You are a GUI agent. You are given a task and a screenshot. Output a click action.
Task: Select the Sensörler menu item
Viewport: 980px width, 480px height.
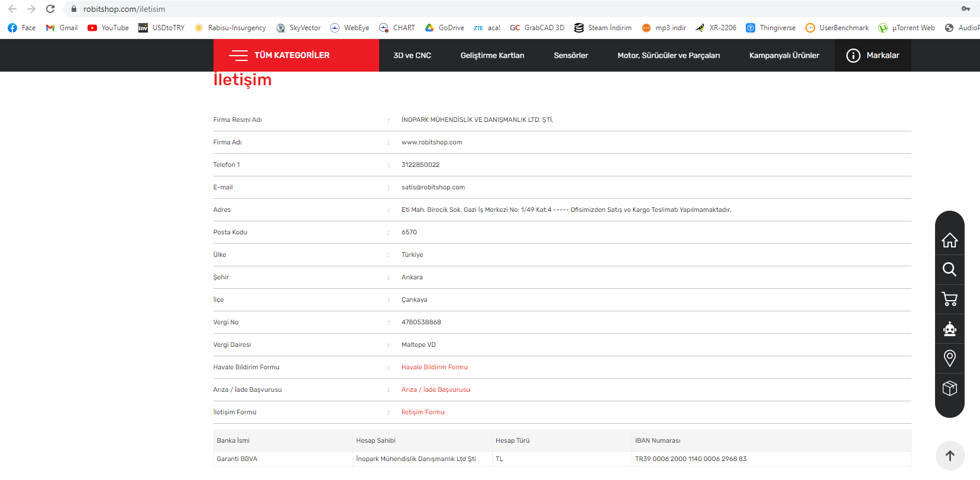pyautogui.click(x=571, y=56)
